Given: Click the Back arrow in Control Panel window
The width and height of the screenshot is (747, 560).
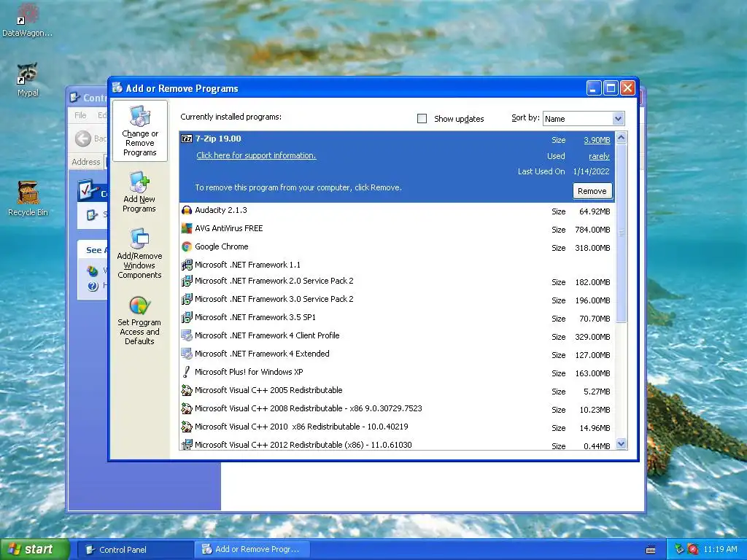Looking at the screenshot, I should (x=83, y=139).
